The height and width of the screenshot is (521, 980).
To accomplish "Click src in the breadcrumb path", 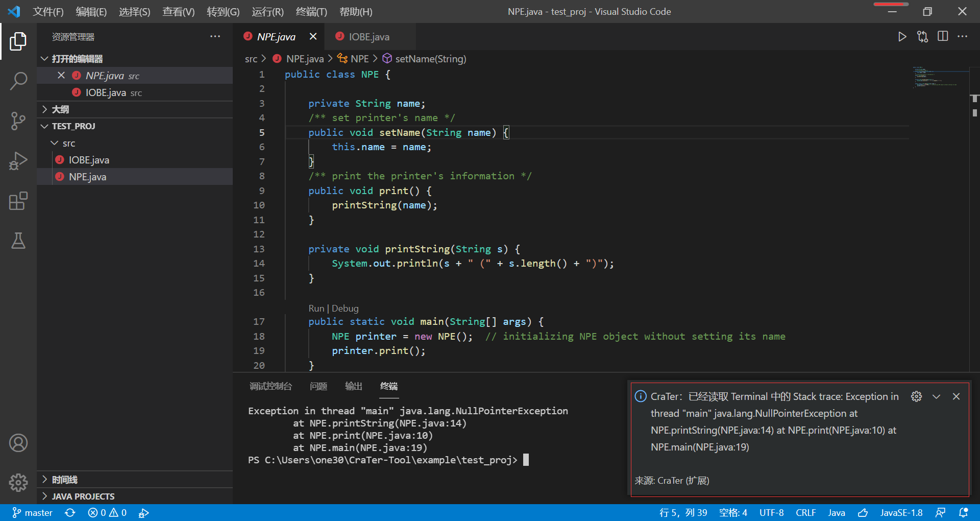I will tap(251, 59).
